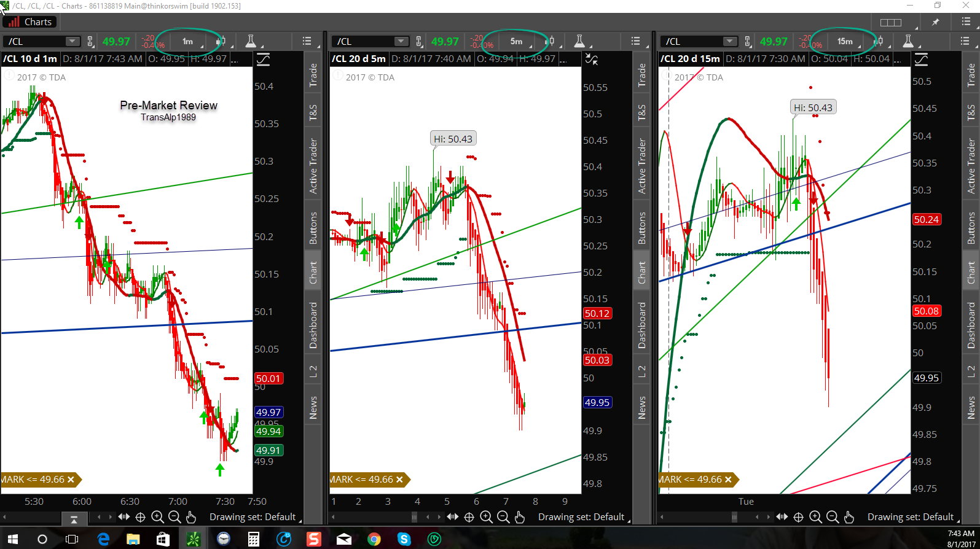Open the Charts window list menu
The width and height of the screenshot is (980, 549).
click(x=965, y=22)
